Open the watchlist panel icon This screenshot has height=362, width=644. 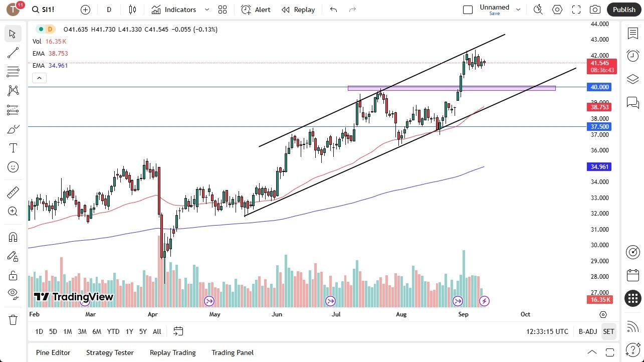click(x=633, y=33)
